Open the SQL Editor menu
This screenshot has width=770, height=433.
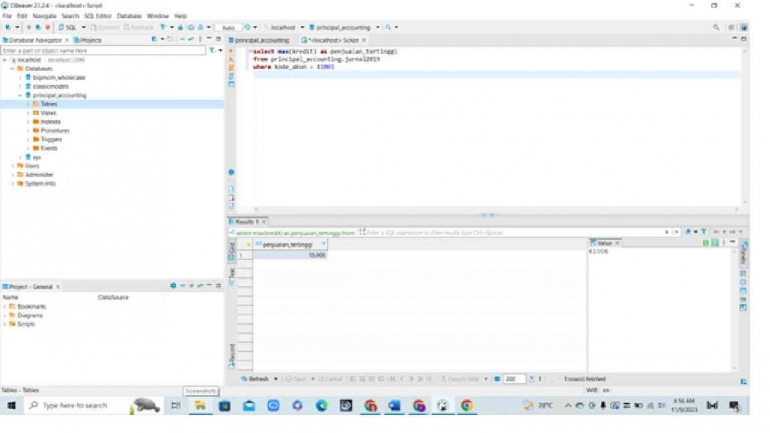98,16
